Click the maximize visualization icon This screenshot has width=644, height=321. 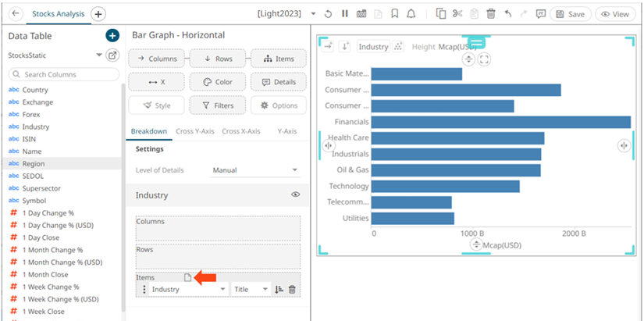point(485,59)
